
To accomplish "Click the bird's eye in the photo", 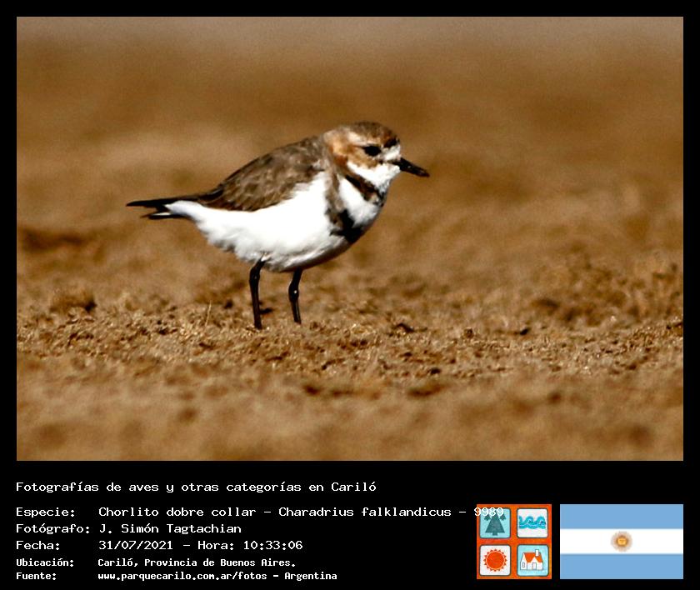I will [x=372, y=150].
